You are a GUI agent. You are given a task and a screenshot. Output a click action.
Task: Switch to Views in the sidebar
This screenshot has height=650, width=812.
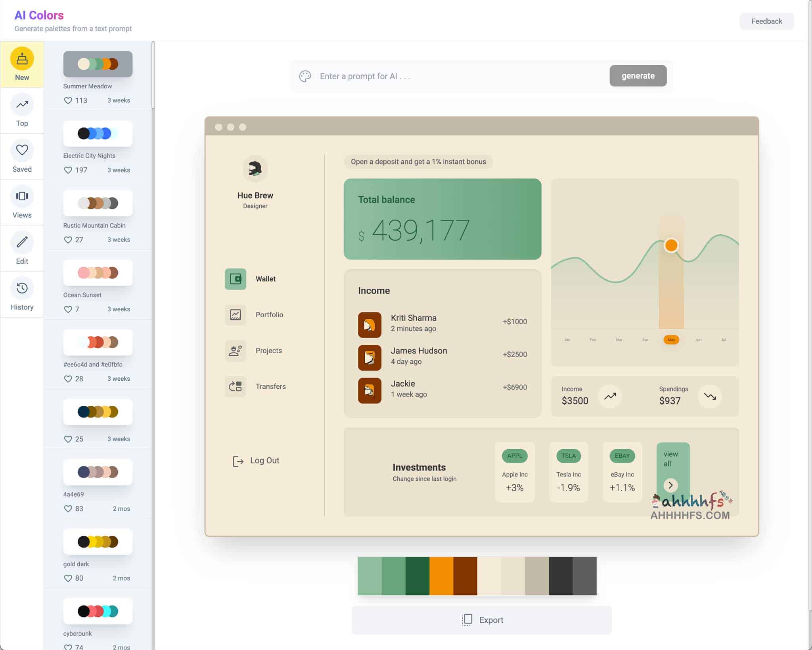pyautogui.click(x=22, y=196)
